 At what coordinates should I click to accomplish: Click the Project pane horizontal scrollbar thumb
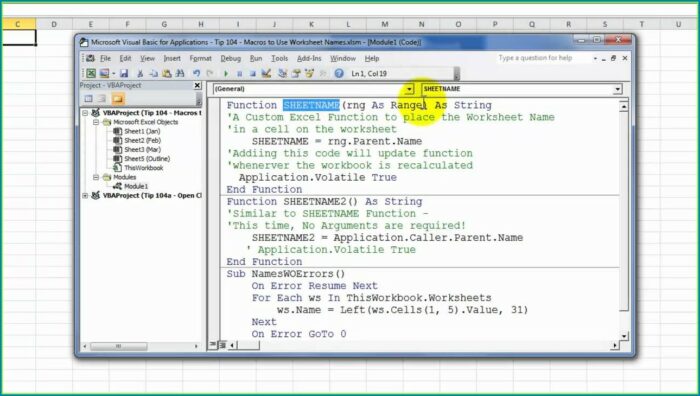click(x=119, y=346)
